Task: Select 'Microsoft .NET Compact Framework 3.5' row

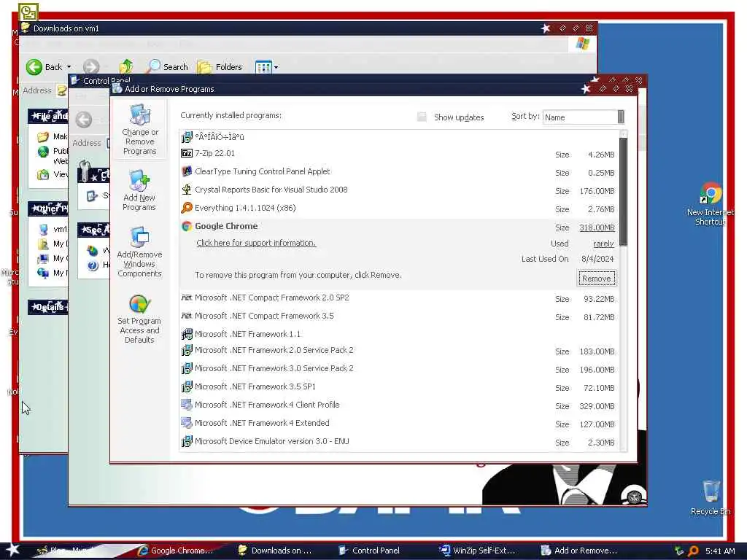Action: click(399, 316)
